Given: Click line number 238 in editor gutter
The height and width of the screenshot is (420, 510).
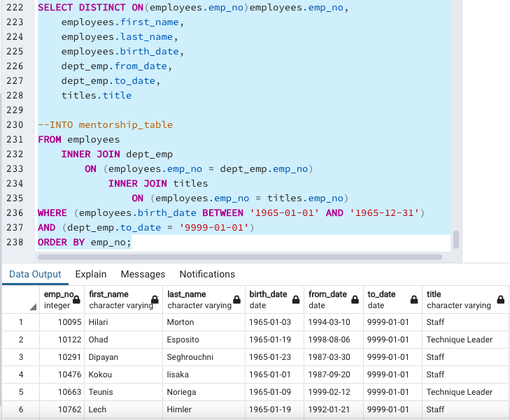Looking at the screenshot, I should [15, 242].
